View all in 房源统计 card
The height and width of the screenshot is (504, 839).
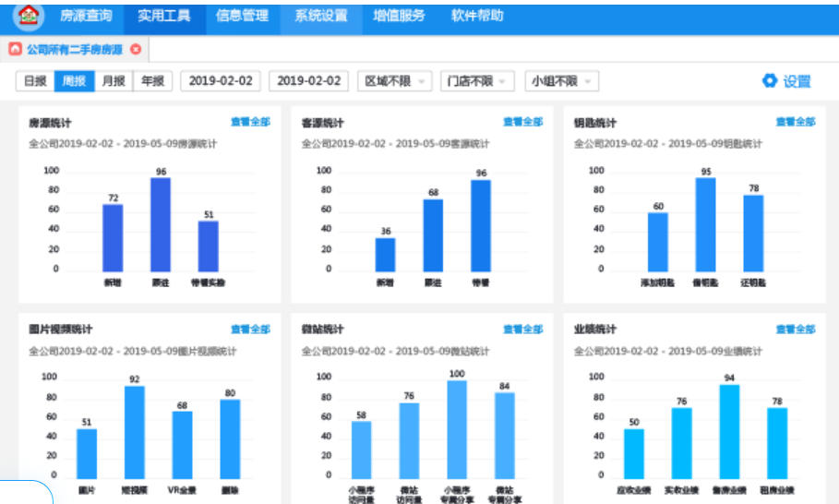250,122
